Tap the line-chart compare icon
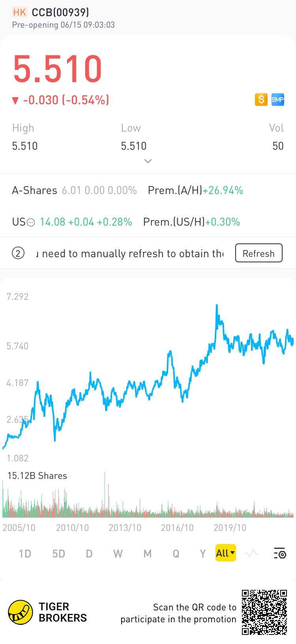Image resolution: width=296 pixels, height=644 pixels. [x=251, y=554]
